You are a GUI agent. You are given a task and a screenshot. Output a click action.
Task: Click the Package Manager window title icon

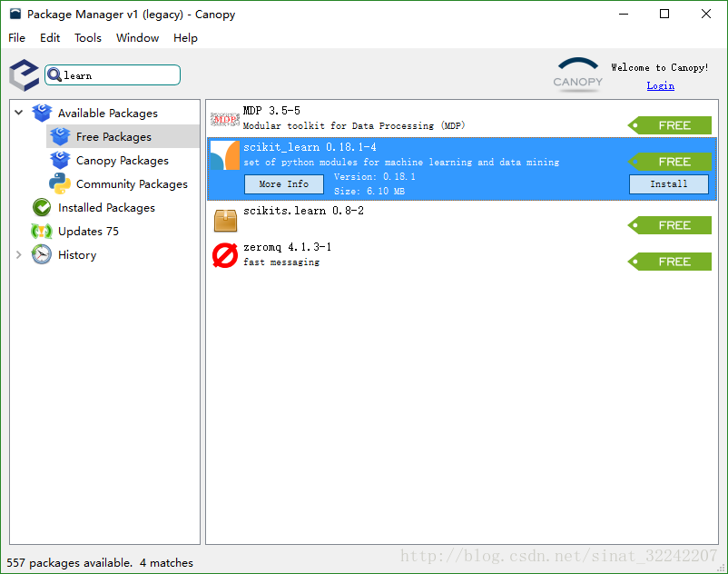[x=15, y=14]
